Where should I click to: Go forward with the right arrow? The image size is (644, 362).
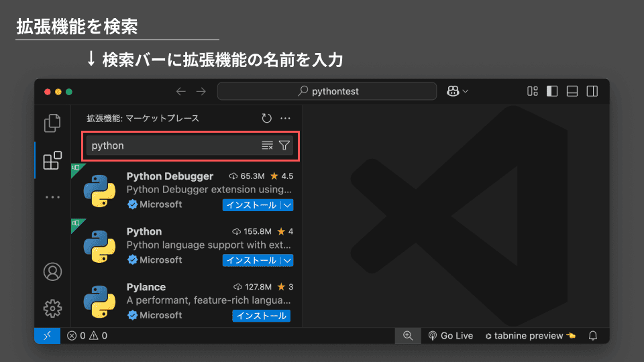tap(201, 91)
